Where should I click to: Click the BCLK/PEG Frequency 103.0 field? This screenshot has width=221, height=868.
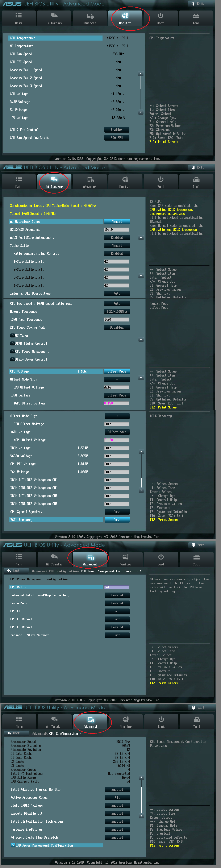[x=117, y=230]
